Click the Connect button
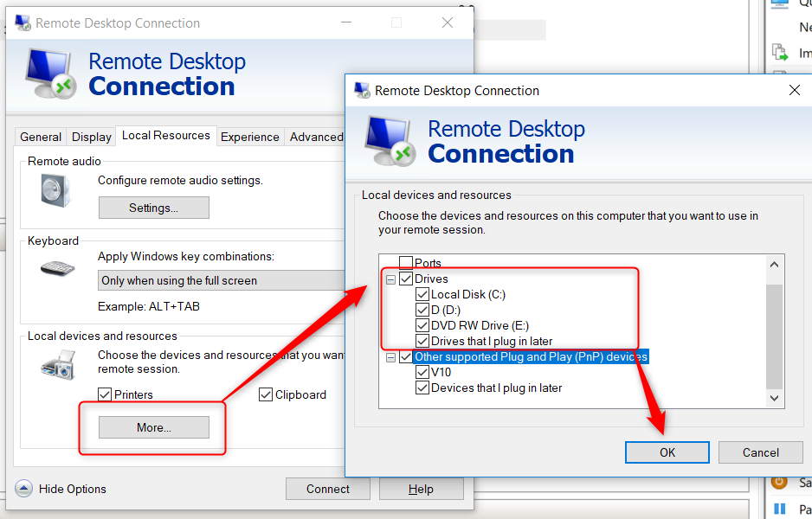The image size is (812, 519). point(328,489)
